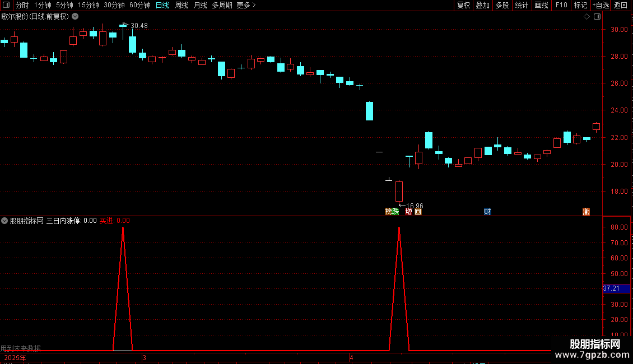Switch to 分时 chart view
The width and height of the screenshot is (633, 364).
22,5
